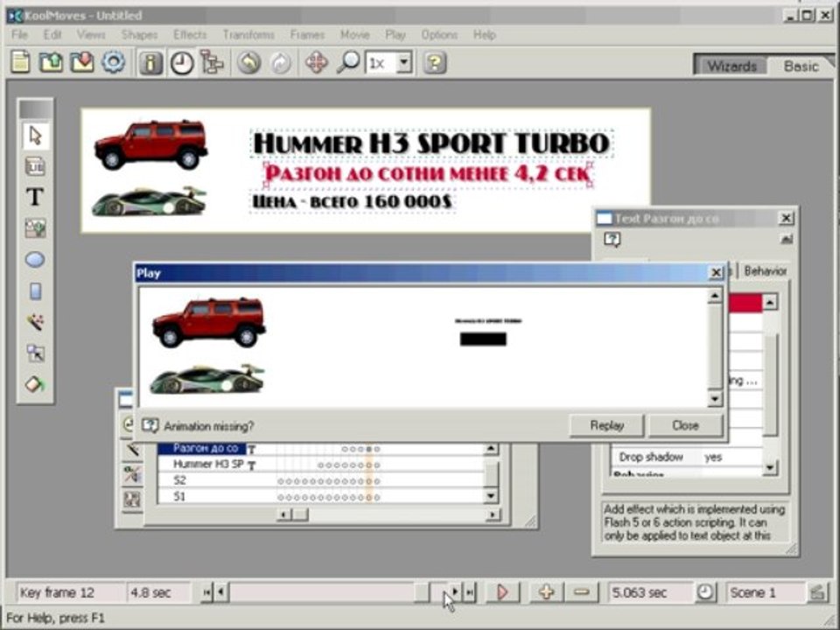
Task: Select the rectangle shape tool
Action: tap(35, 290)
